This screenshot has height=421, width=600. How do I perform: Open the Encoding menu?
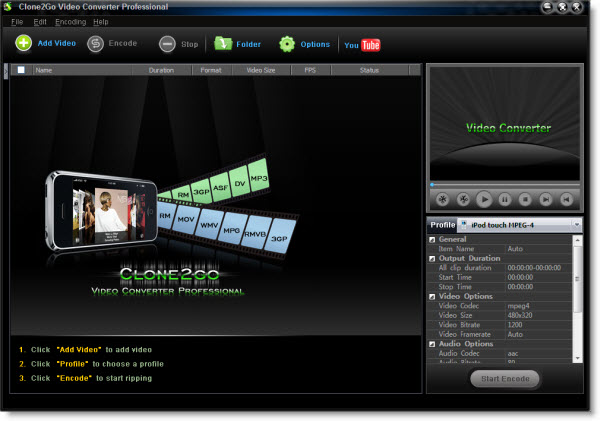pos(70,22)
